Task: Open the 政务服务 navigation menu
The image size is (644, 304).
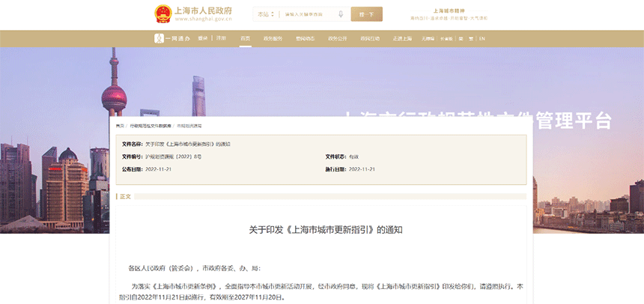Action: tap(273, 38)
